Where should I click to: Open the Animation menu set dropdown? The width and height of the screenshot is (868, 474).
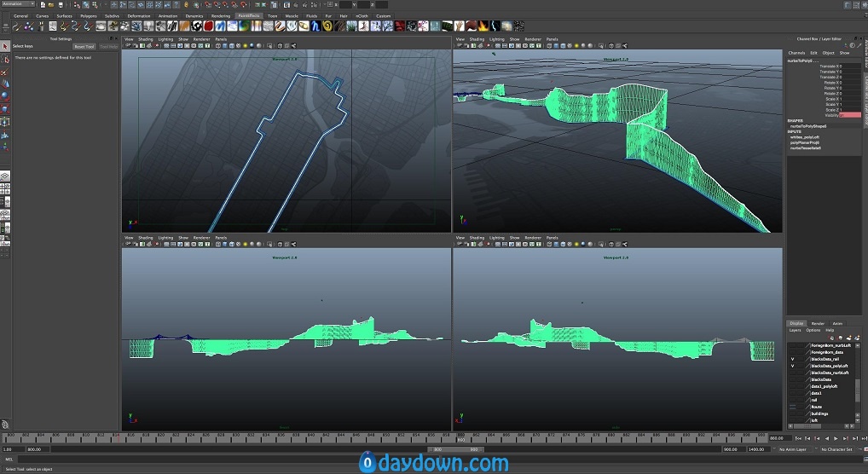point(18,3)
